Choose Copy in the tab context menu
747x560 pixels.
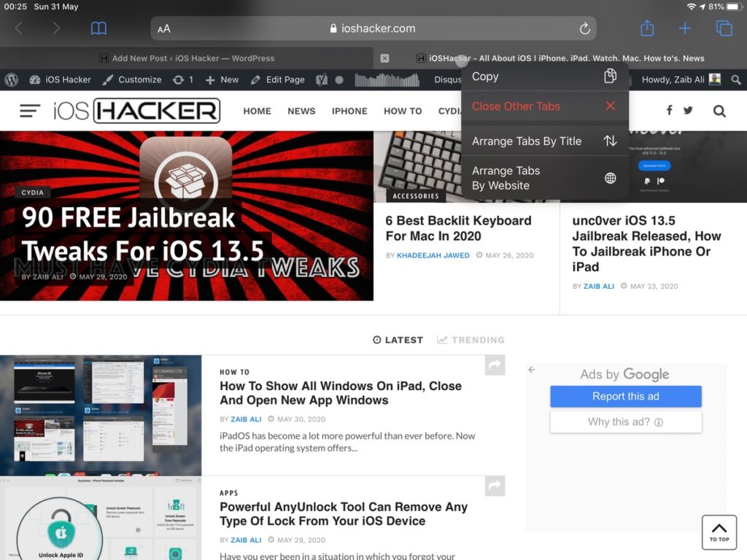tap(545, 76)
